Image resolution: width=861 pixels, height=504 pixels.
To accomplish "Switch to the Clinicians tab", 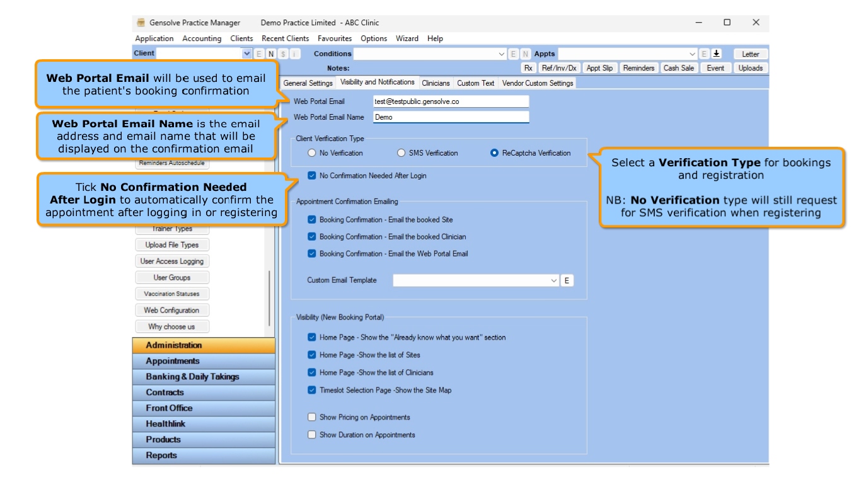I will [x=436, y=83].
